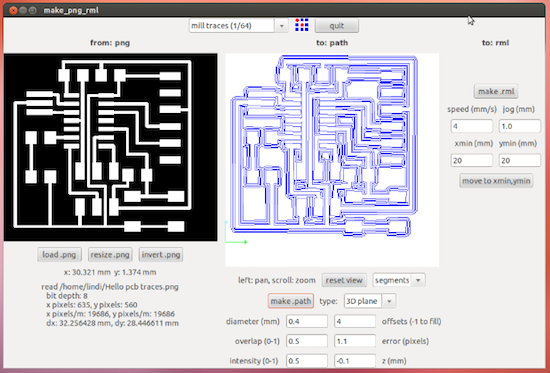Click the fab modules dot-grid icon

coord(302,25)
